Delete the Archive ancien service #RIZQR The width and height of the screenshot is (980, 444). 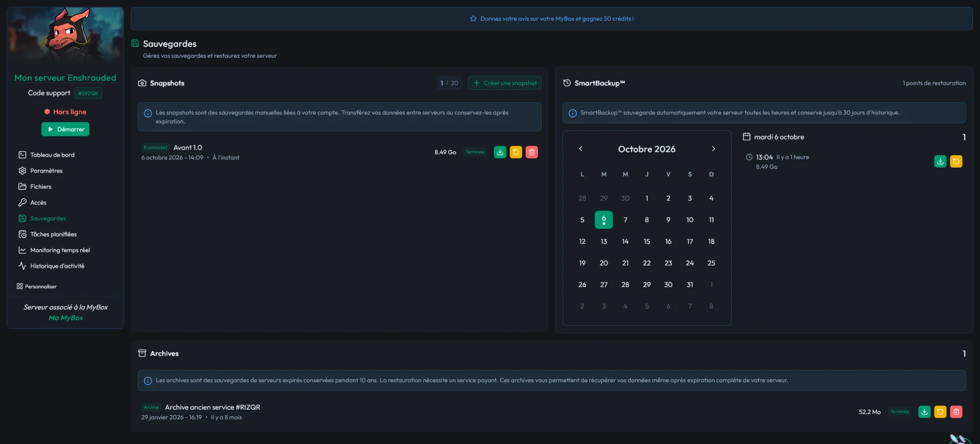pos(956,412)
